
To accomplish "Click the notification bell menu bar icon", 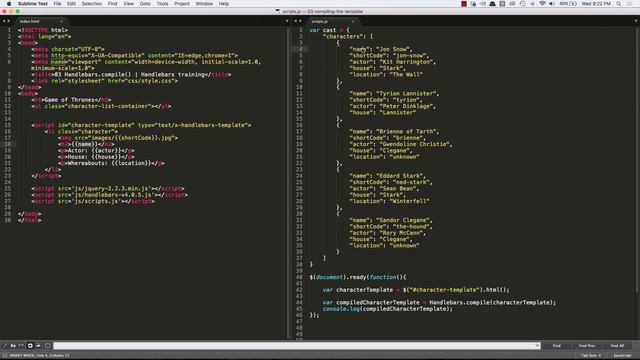I will [x=493, y=4].
